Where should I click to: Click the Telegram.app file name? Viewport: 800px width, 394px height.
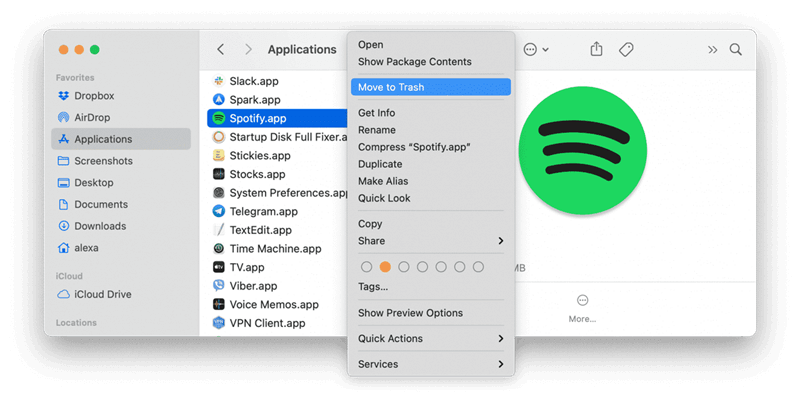click(x=264, y=211)
